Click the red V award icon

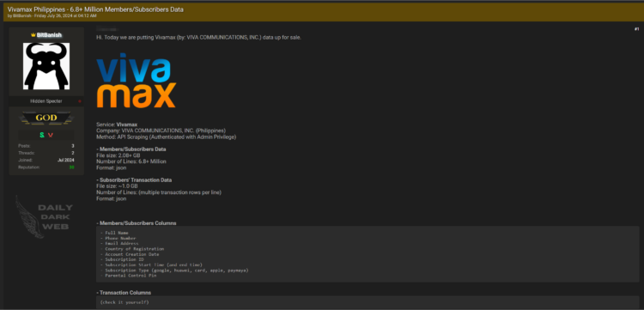click(51, 135)
